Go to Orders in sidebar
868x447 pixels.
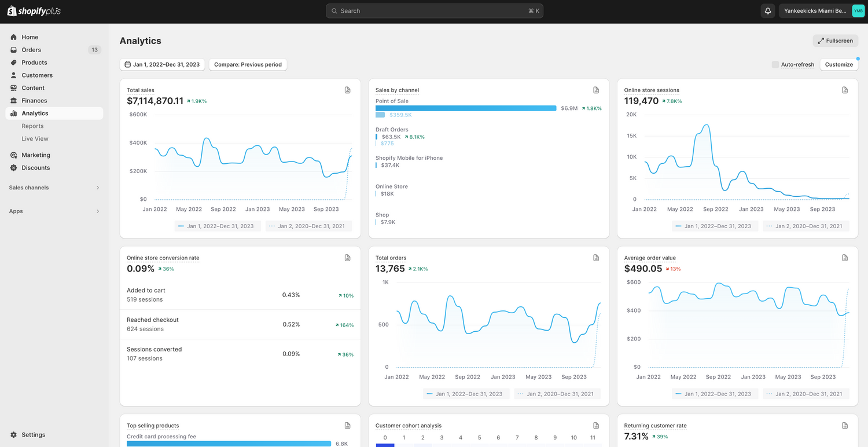point(31,50)
